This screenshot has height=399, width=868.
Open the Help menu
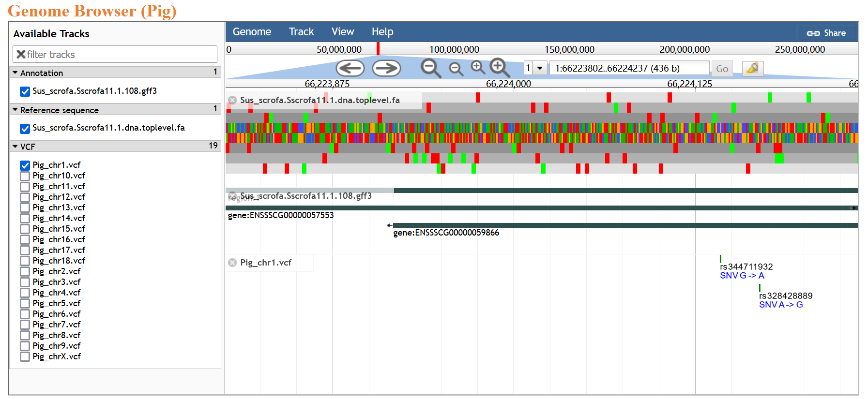tap(382, 32)
